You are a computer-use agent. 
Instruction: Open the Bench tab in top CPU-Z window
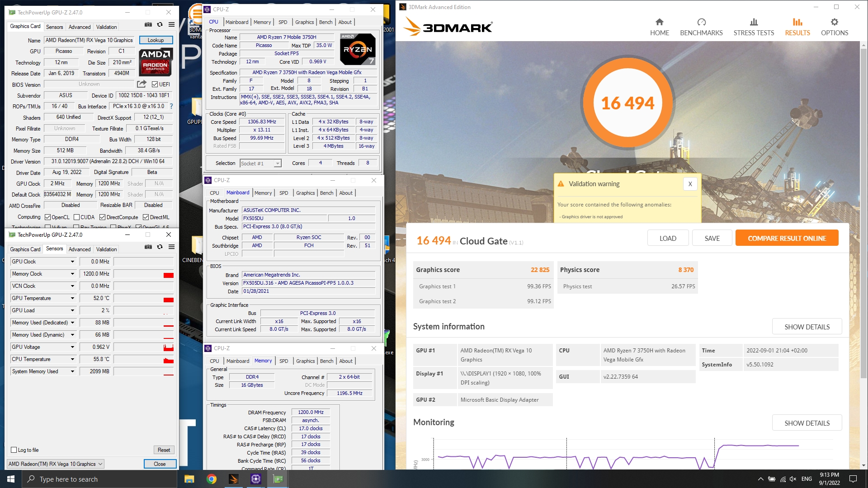pos(325,22)
